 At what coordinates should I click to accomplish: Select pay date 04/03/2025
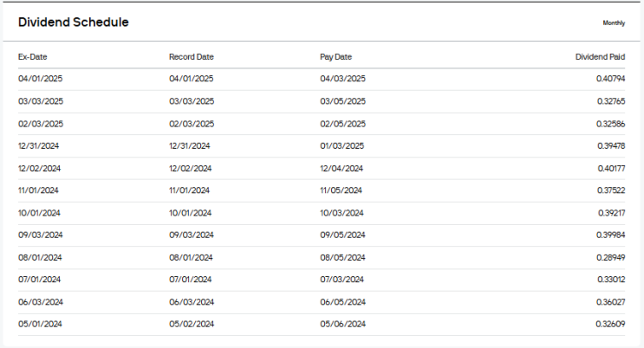point(342,79)
